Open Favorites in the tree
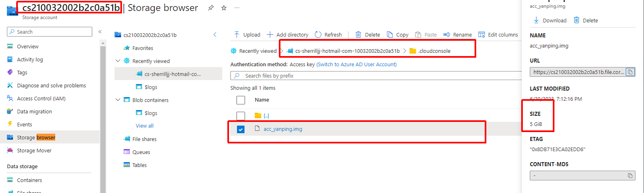Viewport: 644px width, 193px height. 143,48
